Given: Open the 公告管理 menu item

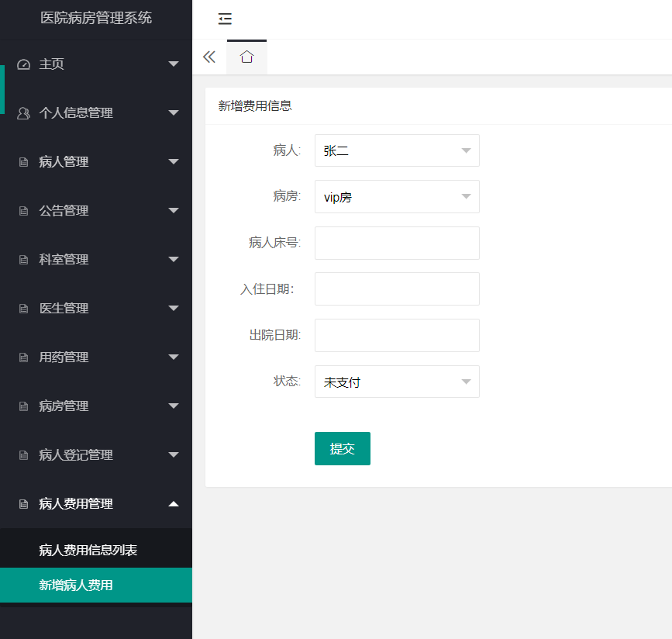Looking at the screenshot, I should (x=96, y=211).
